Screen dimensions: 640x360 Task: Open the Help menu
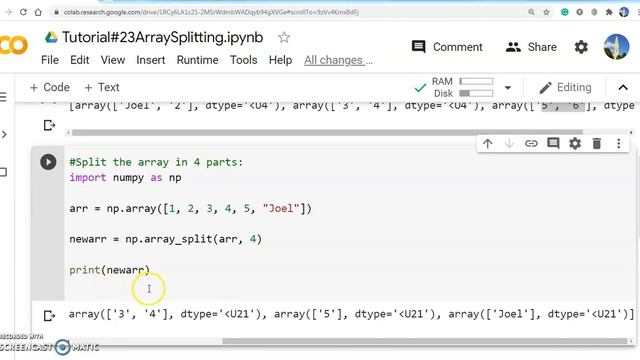280,60
